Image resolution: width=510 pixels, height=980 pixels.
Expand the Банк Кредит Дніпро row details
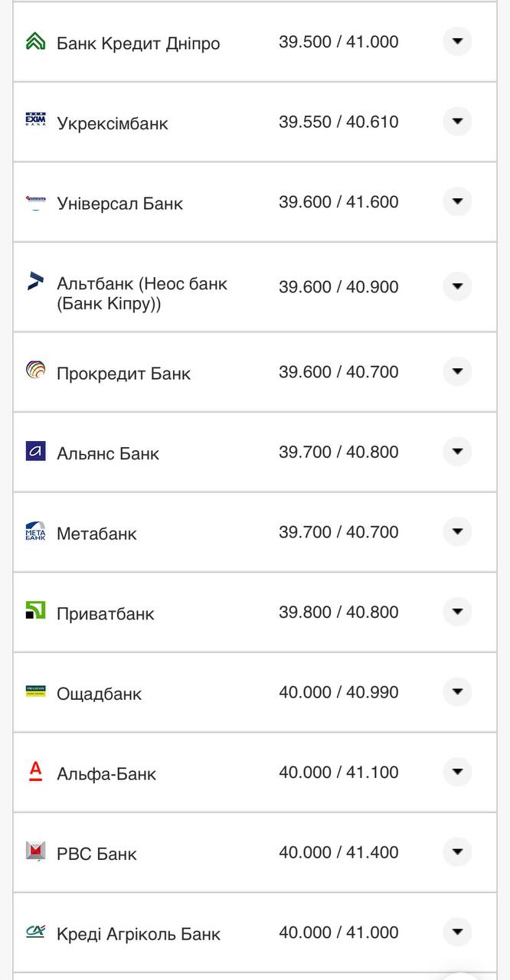pos(457,41)
